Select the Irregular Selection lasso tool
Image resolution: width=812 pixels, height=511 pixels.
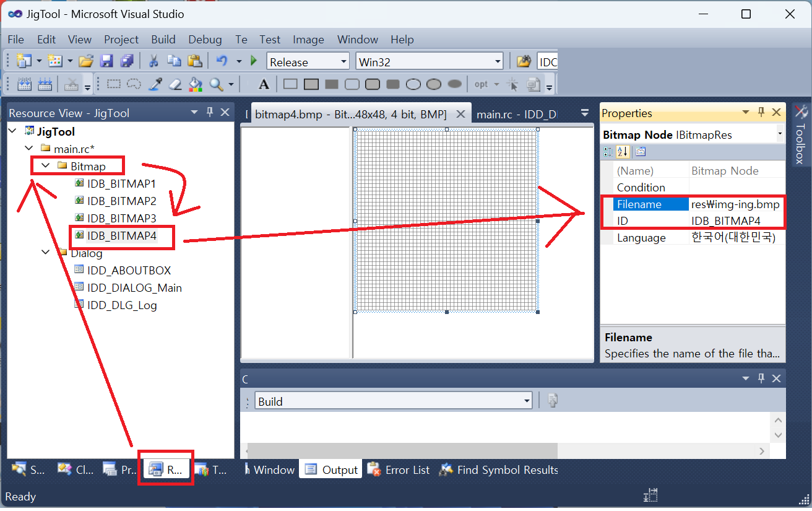(134, 84)
